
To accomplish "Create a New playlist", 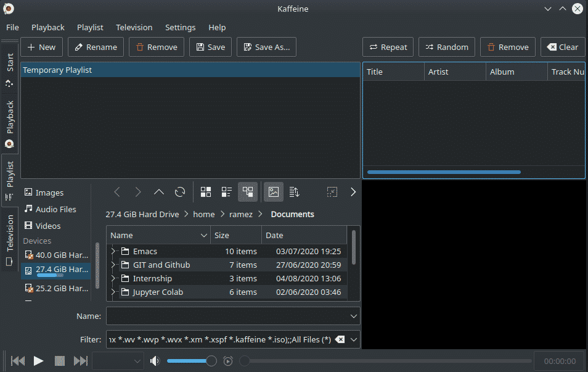I will pyautogui.click(x=42, y=47).
